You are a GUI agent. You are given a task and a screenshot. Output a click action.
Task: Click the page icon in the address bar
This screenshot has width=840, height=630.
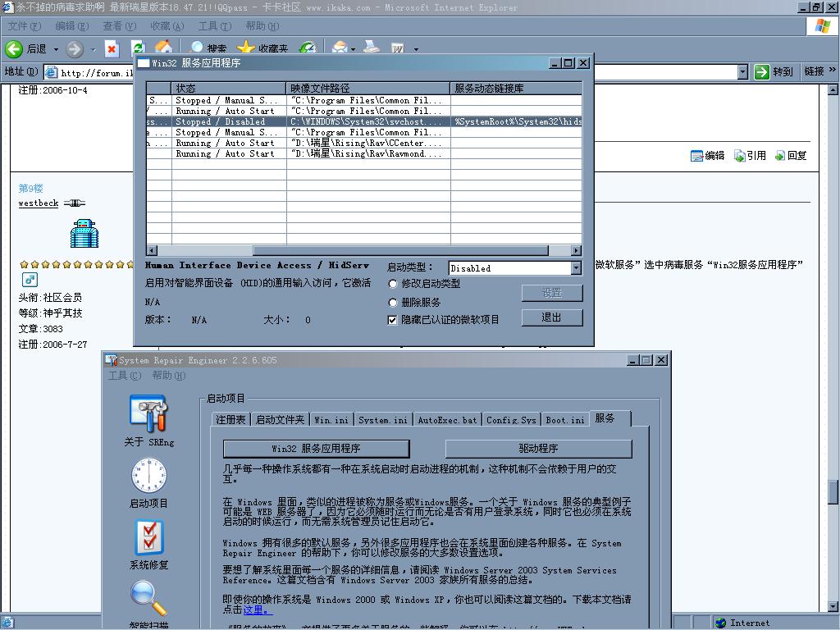52,72
